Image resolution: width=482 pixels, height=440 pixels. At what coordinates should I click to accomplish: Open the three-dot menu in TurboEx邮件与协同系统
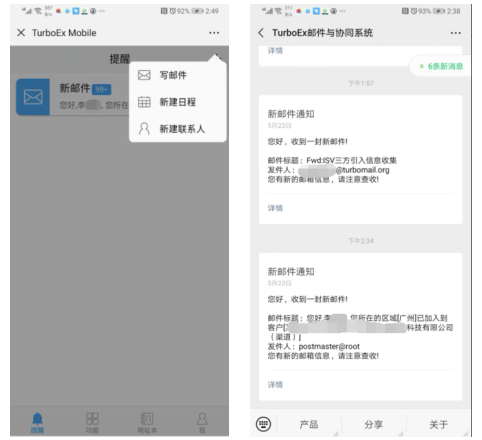pyautogui.click(x=455, y=33)
